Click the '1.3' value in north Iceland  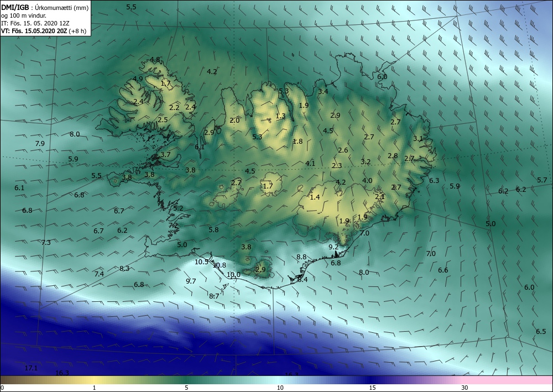click(280, 116)
